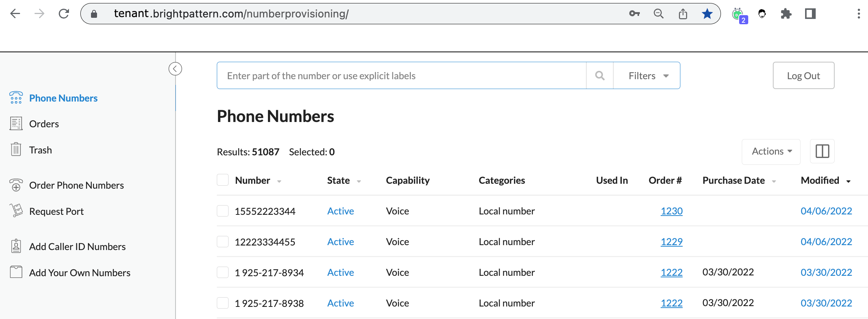Click the Trash bin icon

16,149
